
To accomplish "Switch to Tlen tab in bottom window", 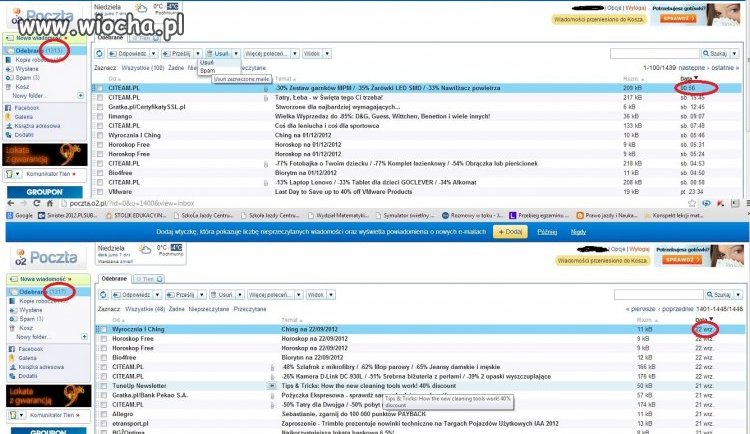I will [148, 279].
